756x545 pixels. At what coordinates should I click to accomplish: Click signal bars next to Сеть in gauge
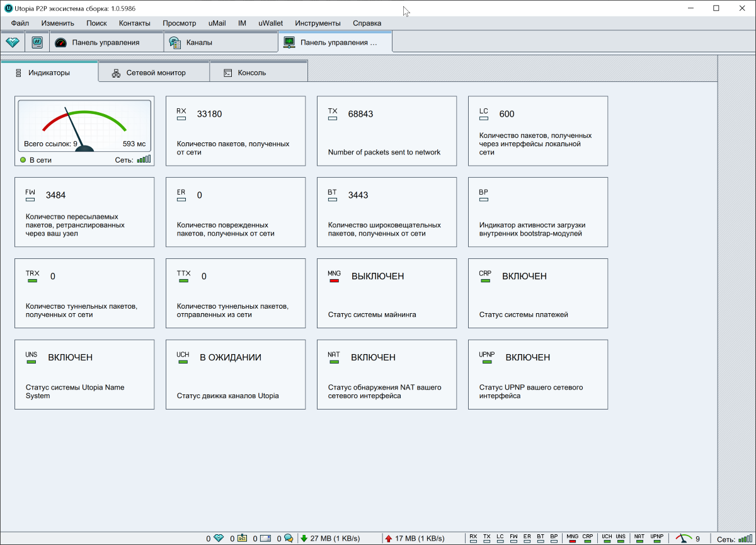point(144,159)
